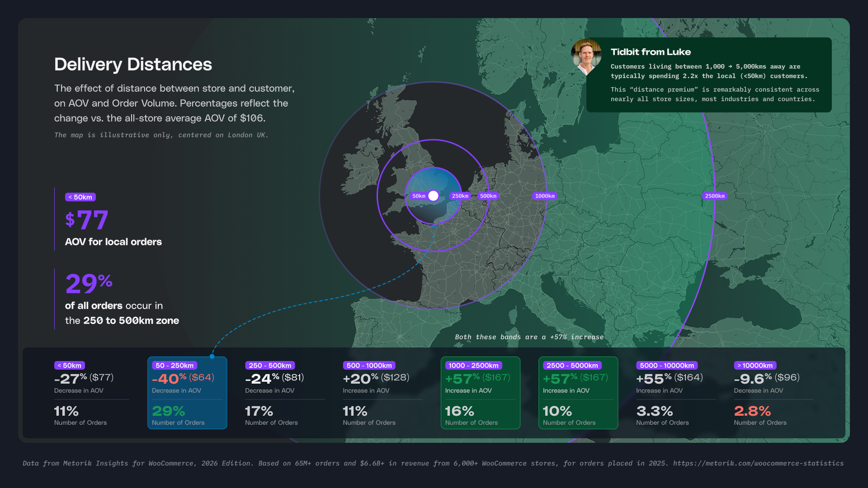
Task: Click the "Delivery Distances" heading
Action: point(133,65)
